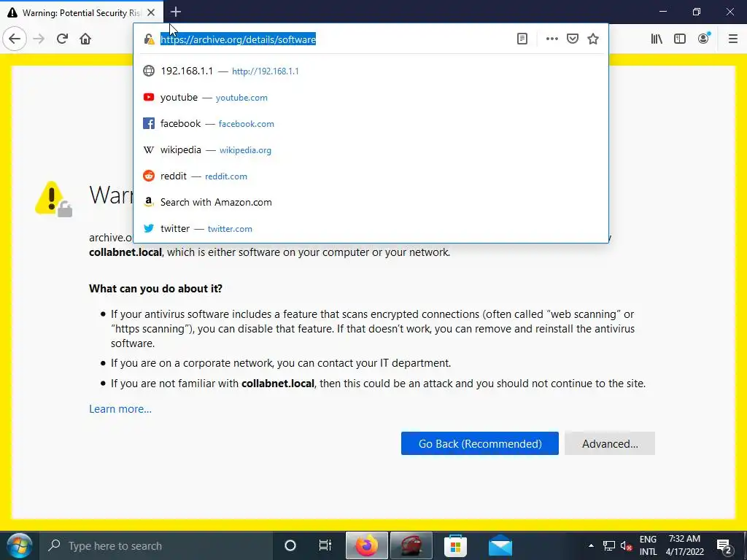Bookmark this page with the star
This screenshot has height=560, width=747.
[x=593, y=39]
